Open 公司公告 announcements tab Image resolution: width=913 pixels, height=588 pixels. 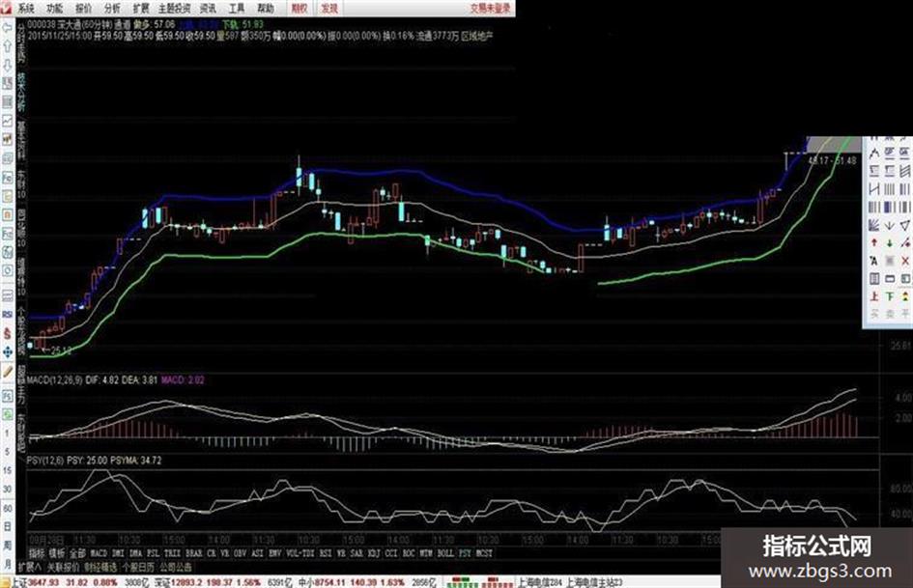(x=175, y=567)
